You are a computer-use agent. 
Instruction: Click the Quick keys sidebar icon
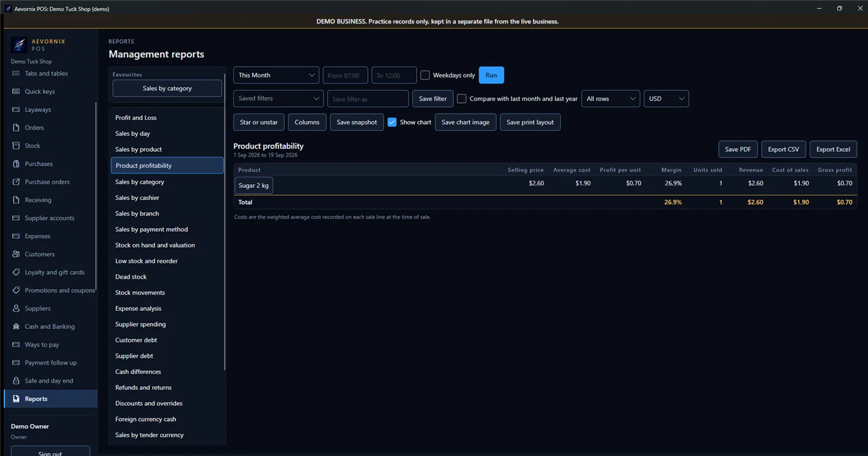16,91
